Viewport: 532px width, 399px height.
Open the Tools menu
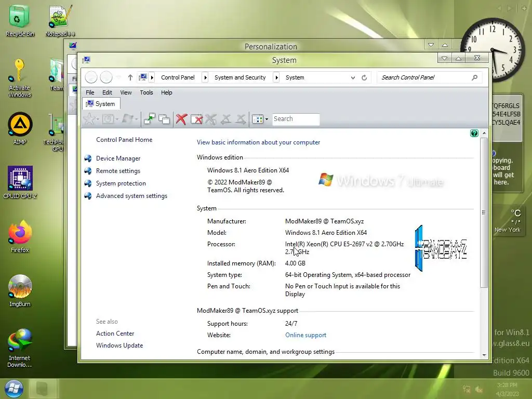click(147, 92)
